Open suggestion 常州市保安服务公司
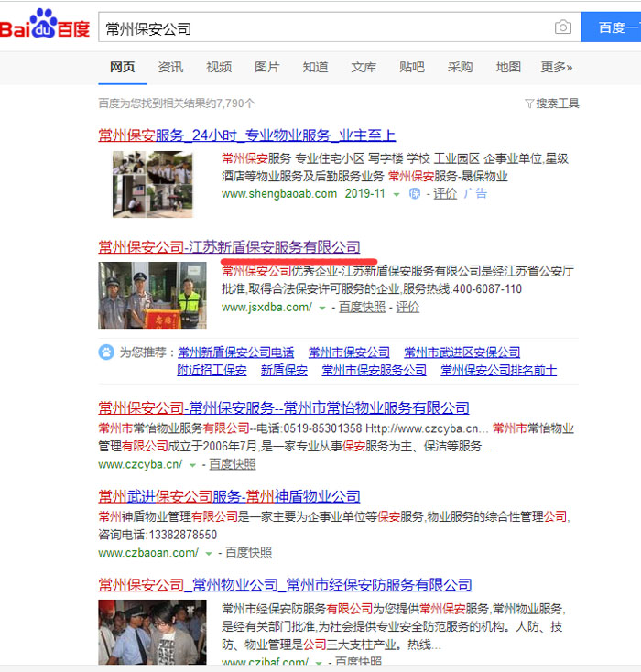 (375, 370)
